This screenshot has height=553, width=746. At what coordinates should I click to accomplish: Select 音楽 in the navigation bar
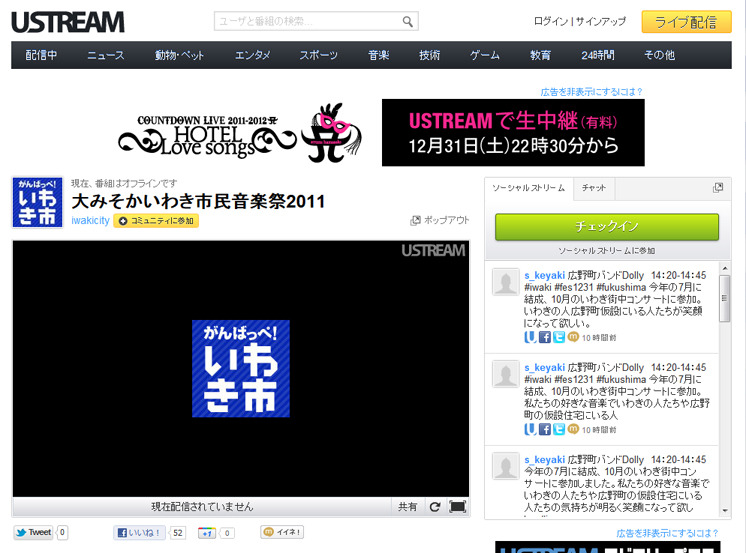[378, 55]
